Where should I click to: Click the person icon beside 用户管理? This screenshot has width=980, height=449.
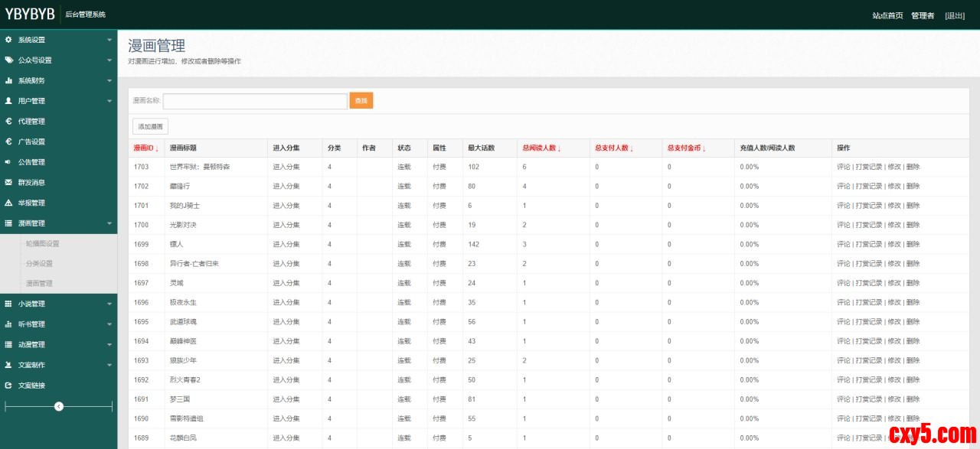pyautogui.click(x=8, y=101)
